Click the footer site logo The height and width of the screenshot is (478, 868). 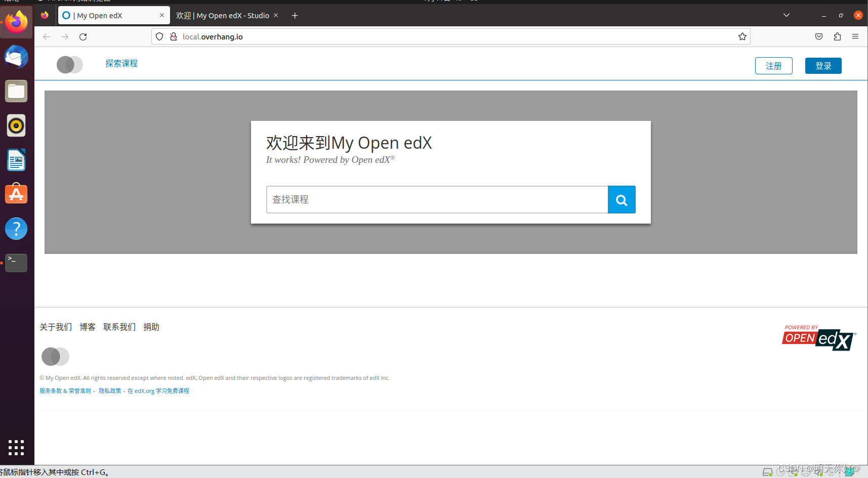pyautogui.click(x=55, y=357)
